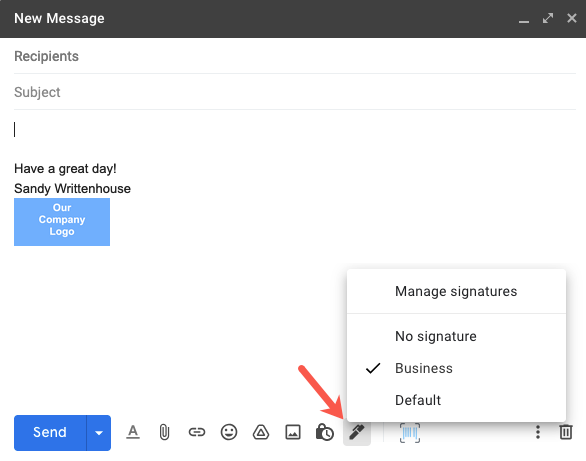The width and height of the screenshot is (586, 461).
Task: Click the 'Sandy Writtenhouse' signature name
Action: (x=73, y=189)
